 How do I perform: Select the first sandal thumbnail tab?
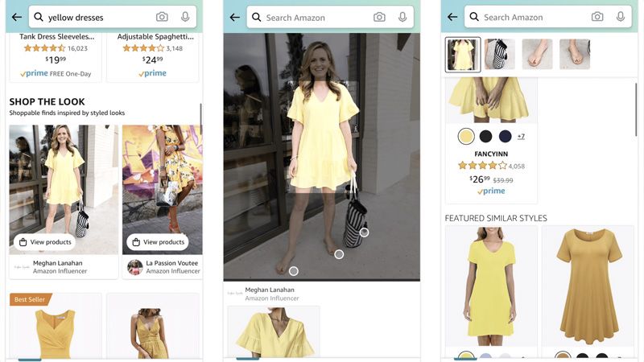537,54
